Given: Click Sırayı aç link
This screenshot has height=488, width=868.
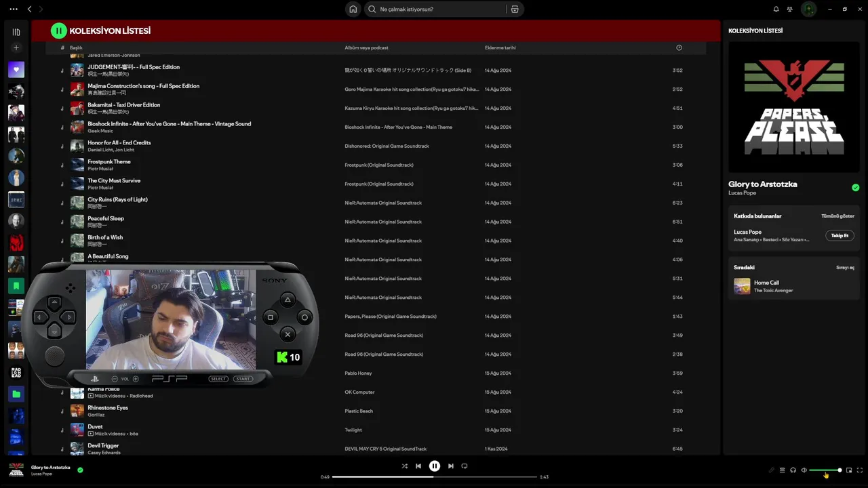Looking at the screenshot, I should click(x=845, y=268).
